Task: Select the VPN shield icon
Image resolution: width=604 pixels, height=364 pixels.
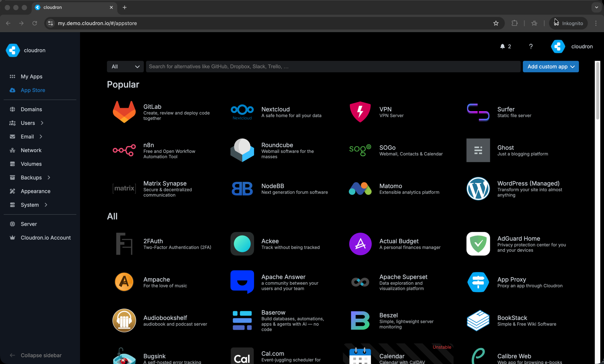Action: (360, 112)
